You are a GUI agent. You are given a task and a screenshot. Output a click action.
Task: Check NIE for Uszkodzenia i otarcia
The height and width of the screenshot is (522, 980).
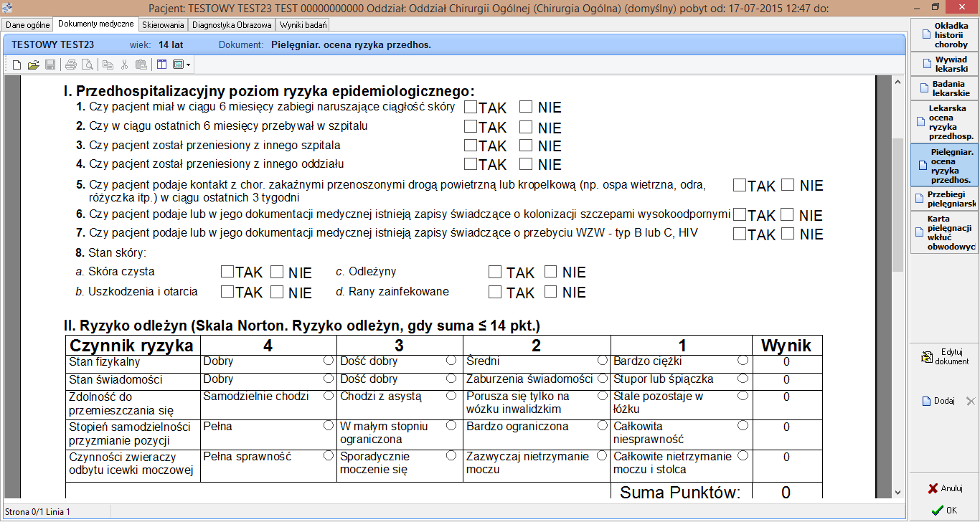277,291
